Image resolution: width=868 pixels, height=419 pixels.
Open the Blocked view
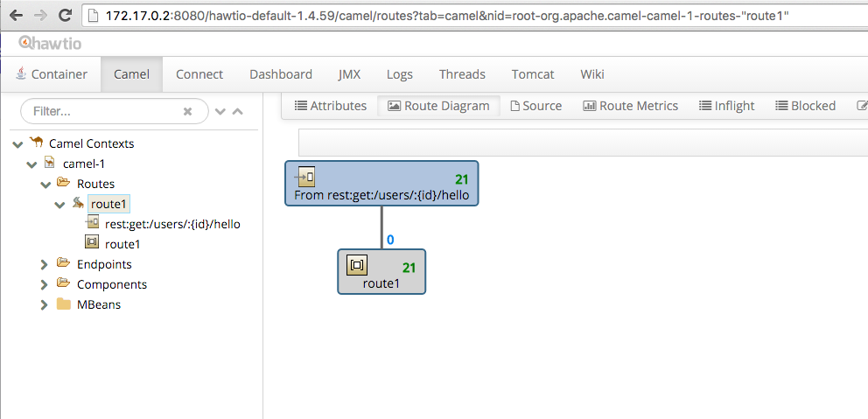pos(806,106)
